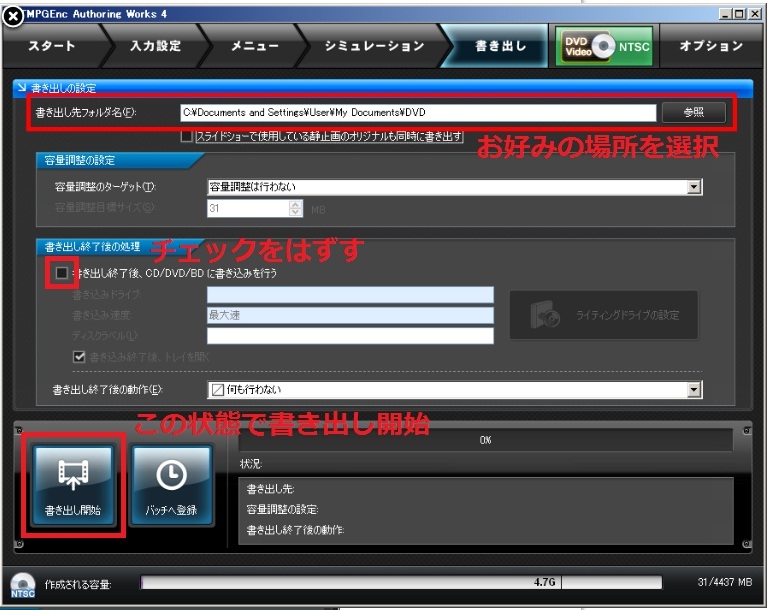Click the 書き出し開始 (start output) button

pyautogui.click(x=73, y=485)
